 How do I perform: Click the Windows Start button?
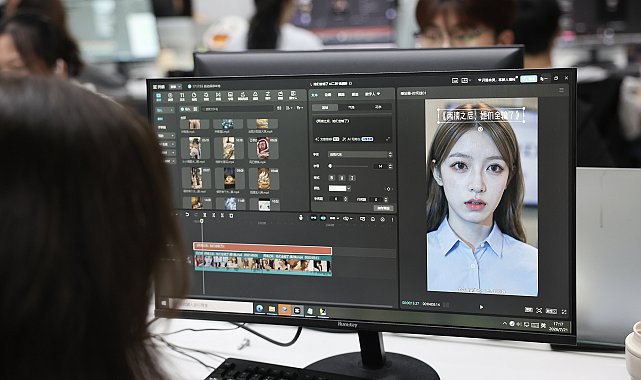pos(164,303)
